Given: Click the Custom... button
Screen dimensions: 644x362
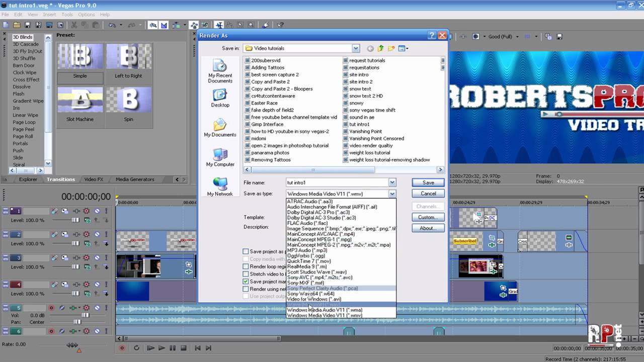Looking at the screenshot, I should click(428, 217).
